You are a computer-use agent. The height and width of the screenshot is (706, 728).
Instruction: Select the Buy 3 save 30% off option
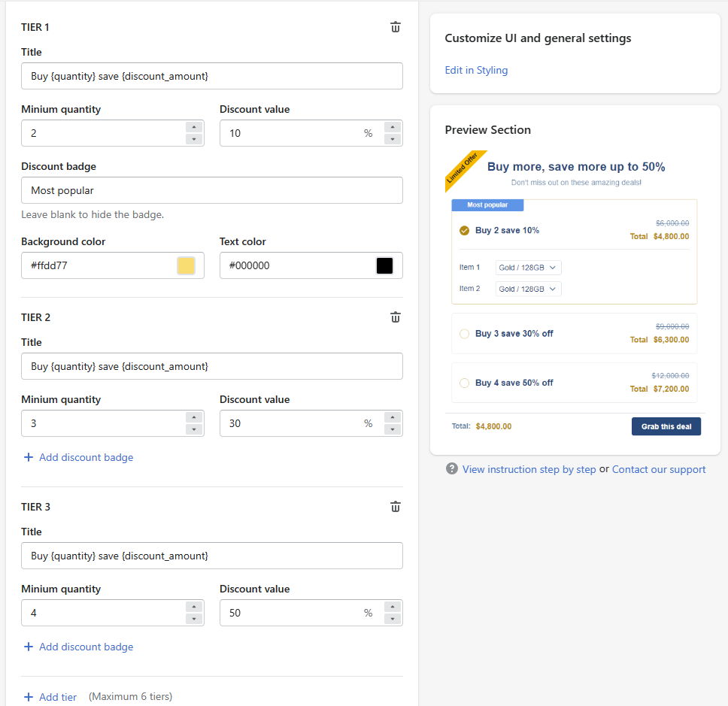click(x=464, y=334)
